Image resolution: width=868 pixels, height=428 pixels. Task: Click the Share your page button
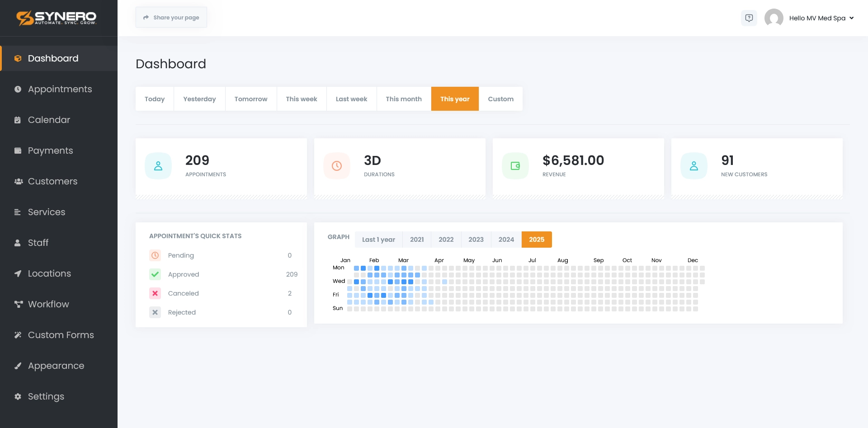click(171, 17)
